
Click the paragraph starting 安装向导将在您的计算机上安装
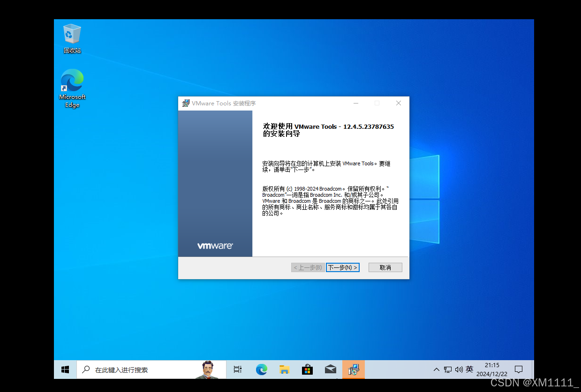[326, 166]
